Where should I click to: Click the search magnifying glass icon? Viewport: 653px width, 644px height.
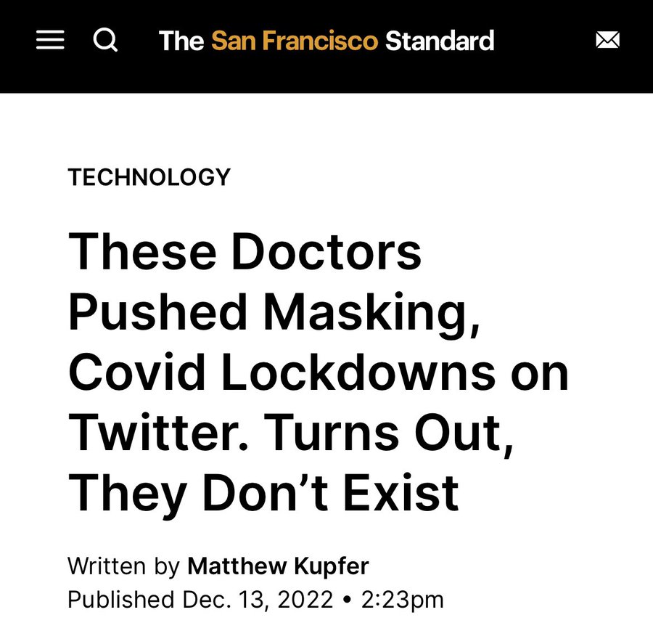point(105,40)
